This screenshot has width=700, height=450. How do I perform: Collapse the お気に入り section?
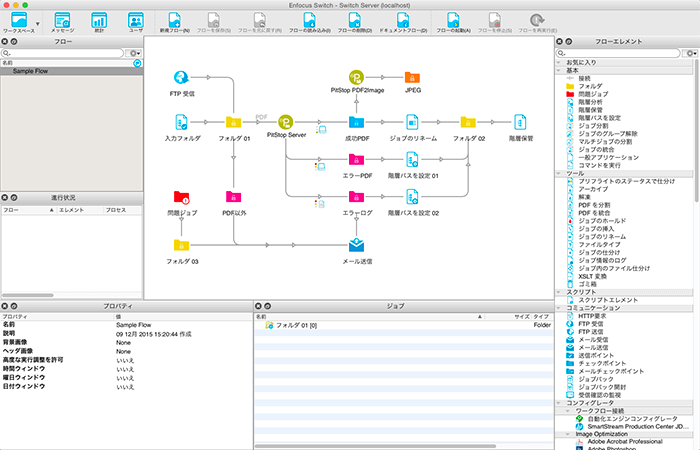pyautogui.click(x=559, y=62)
